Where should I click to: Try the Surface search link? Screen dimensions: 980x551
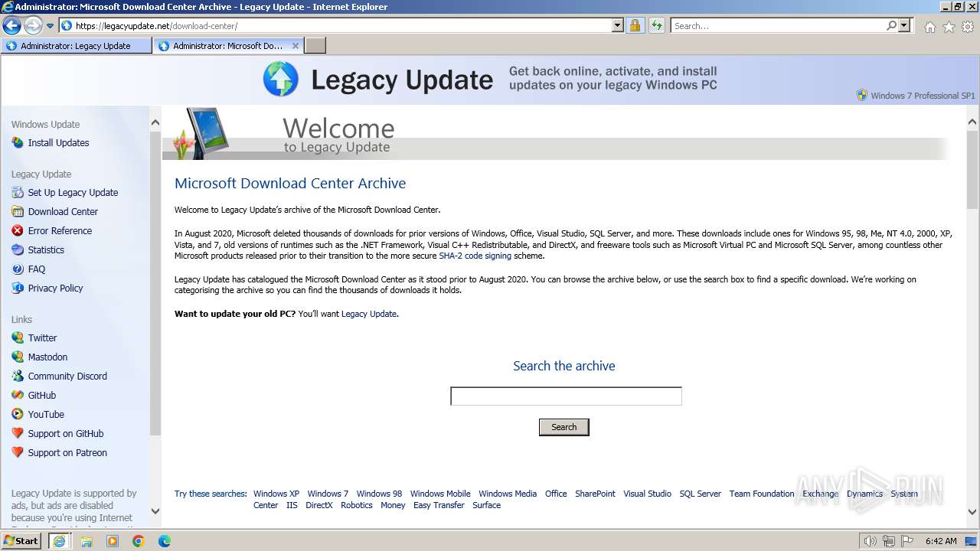click(x=486, y=505)
